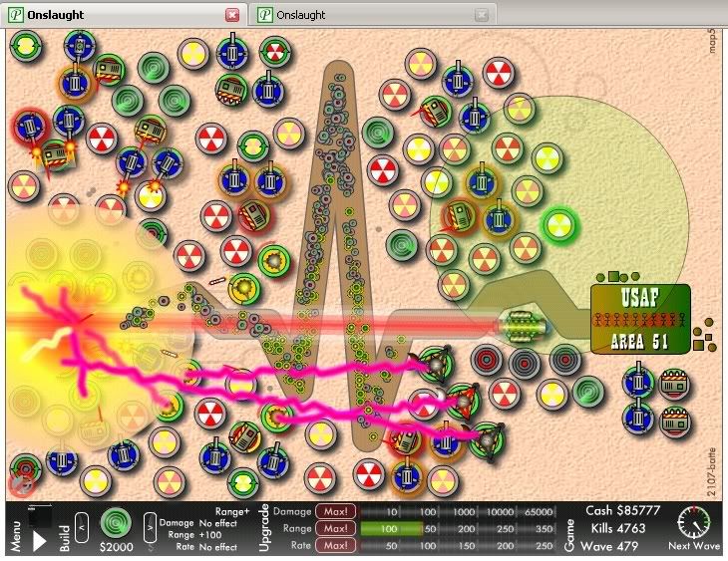Select the green spiral tower nearest far-right blue guns
The height and width of the screenshot is (561, 728).
[588, 392]
